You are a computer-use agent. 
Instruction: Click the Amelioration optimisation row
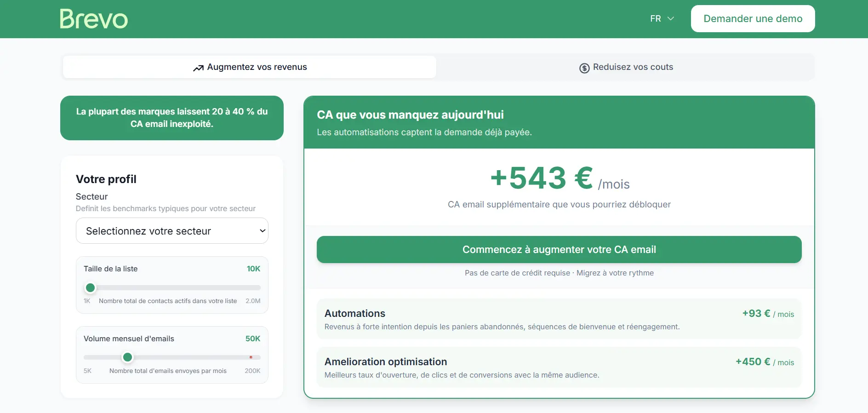click(x=559, y=367)
